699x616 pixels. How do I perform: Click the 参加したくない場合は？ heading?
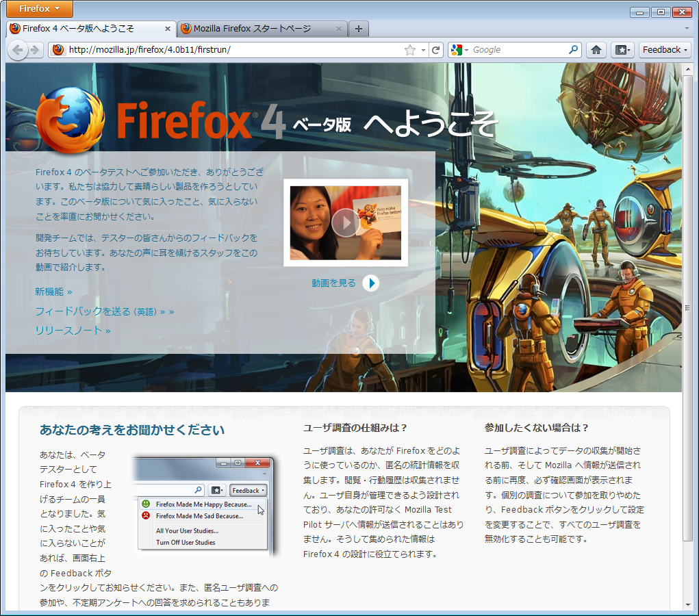(537, 428)
